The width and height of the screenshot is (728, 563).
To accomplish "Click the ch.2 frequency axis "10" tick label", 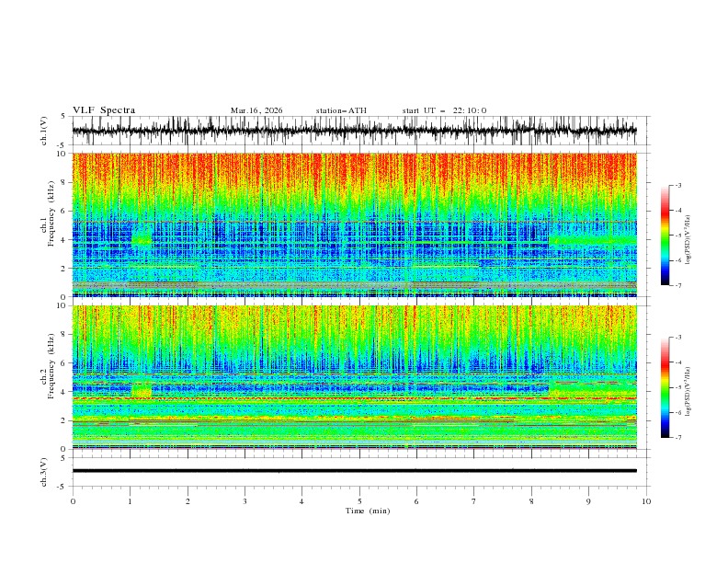I will (x=61, y=305).
